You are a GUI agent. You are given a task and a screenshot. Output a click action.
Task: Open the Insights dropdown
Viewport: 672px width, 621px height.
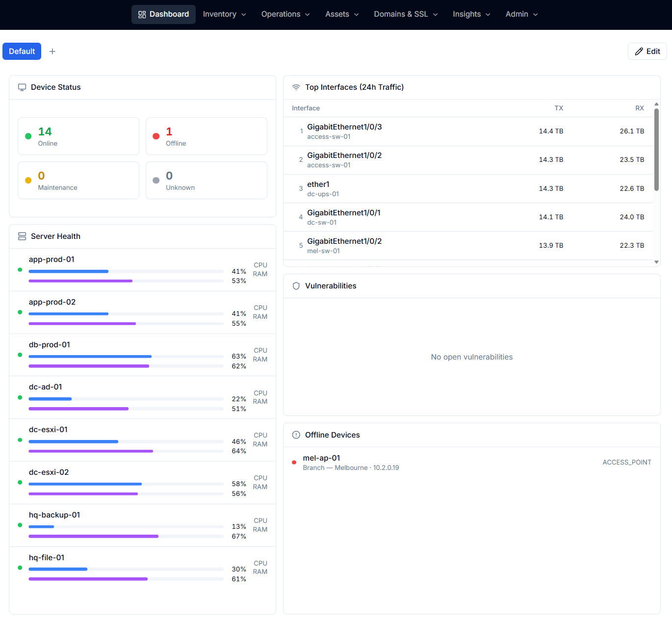[471, 15]
